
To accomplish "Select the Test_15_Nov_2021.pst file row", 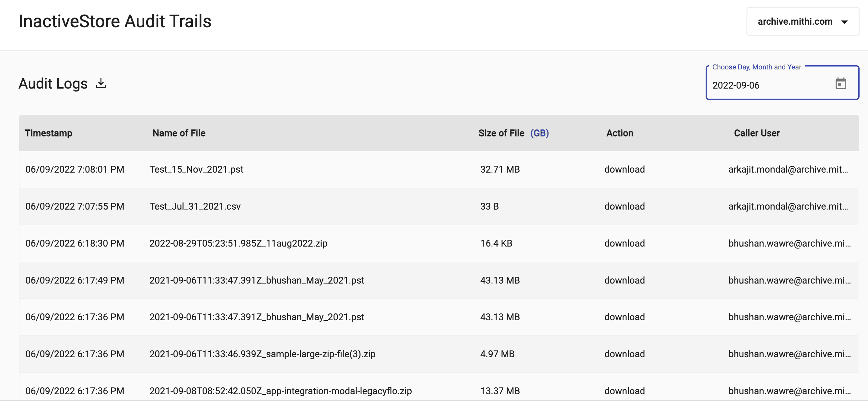I will (196, 169).
